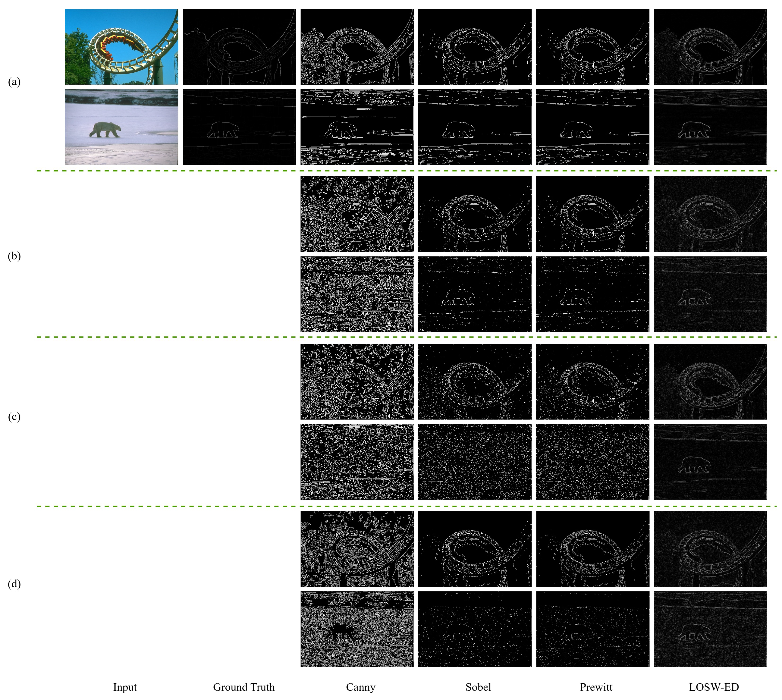Click the "Prewitt" column label
The image size is (782, 700).
(x=596, y=687)
